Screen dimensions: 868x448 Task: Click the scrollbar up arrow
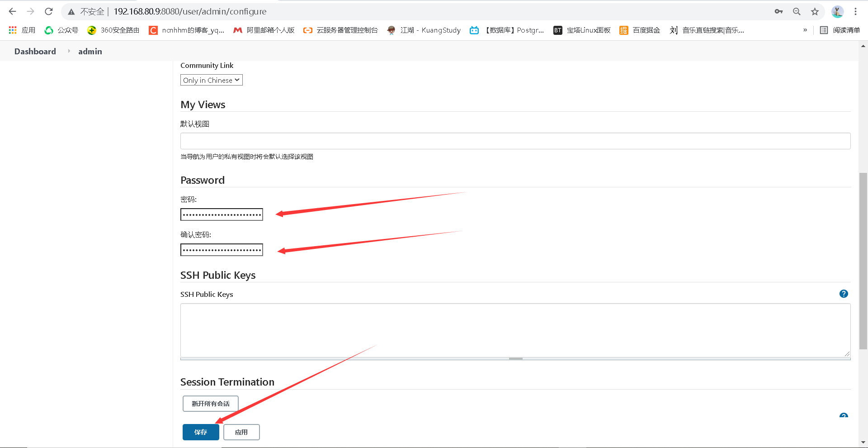(x=863, y=46)
